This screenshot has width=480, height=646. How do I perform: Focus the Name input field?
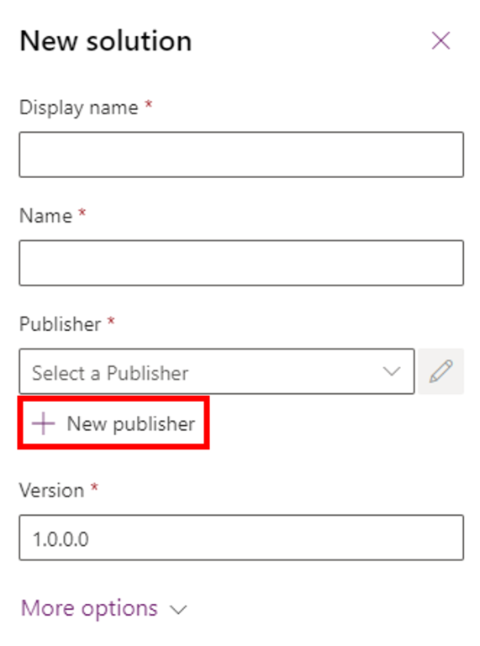pyautogui.click(x=241, y=263)
